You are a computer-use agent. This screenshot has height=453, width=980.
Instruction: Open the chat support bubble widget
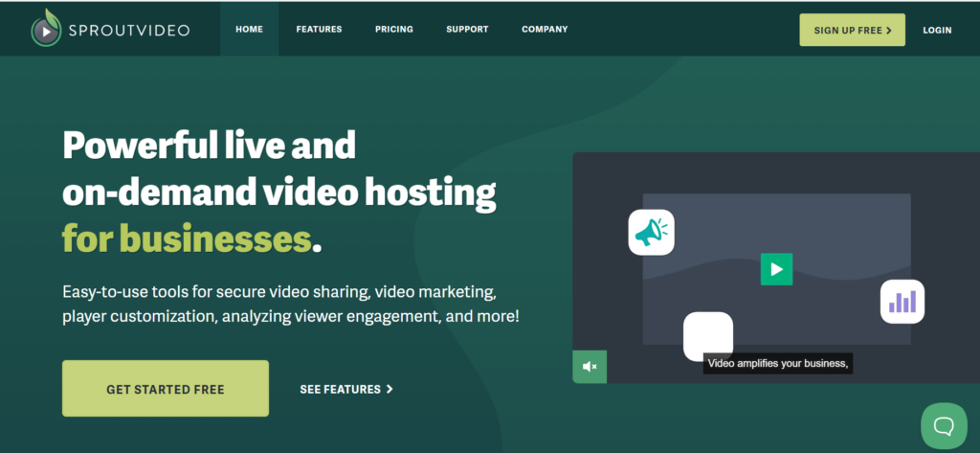(x=944, y=425)
